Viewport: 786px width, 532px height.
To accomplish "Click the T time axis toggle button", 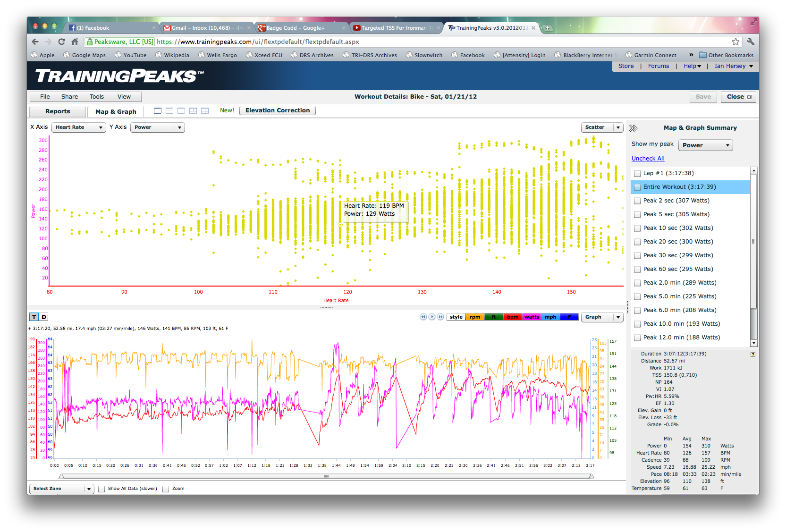I will pos(34,317).
